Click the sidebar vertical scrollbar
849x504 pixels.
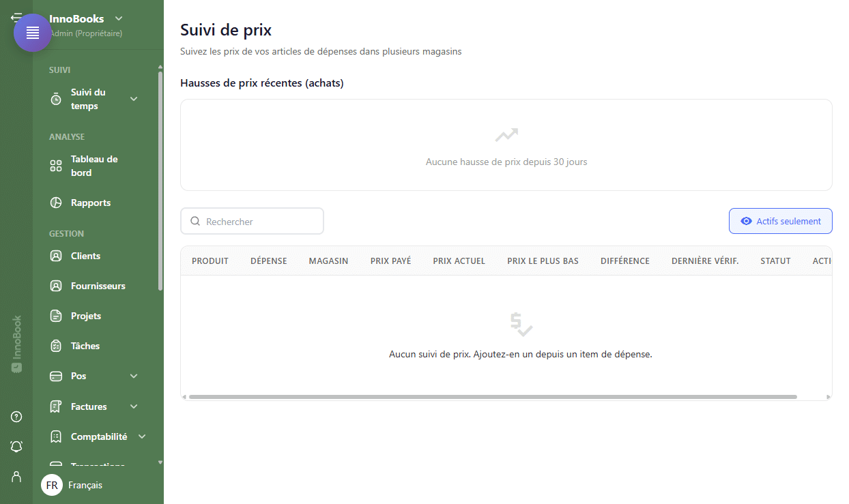160,181
